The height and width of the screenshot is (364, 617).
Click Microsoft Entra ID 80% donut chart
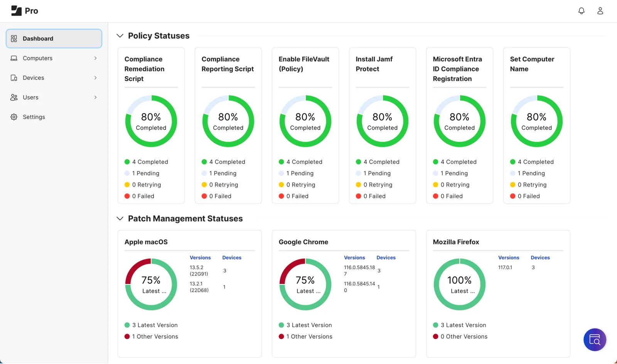tap(460, 121)
